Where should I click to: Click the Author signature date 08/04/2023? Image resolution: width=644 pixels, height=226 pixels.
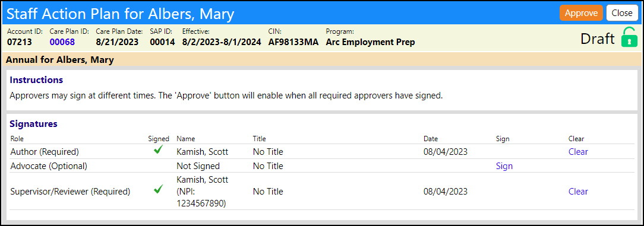pyautogui.click(x=446, y=152)
